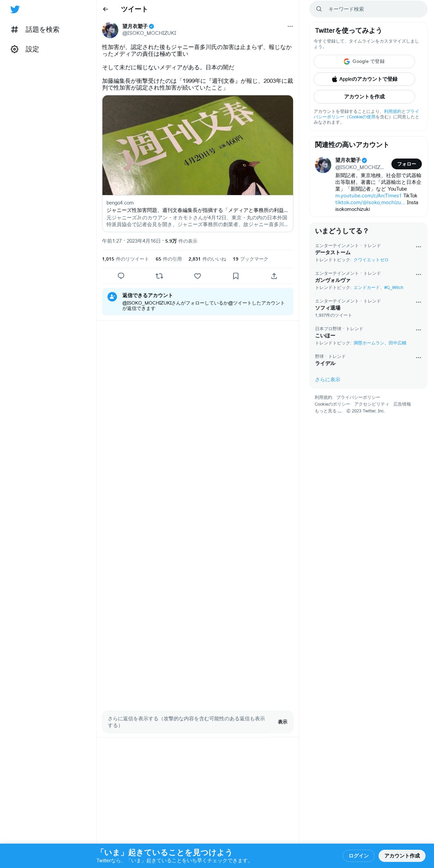Image resolution: width=434 pixels, height=868 pixels.
Task: View the 65 件の引用 list
Action: (x=169, y=259)
